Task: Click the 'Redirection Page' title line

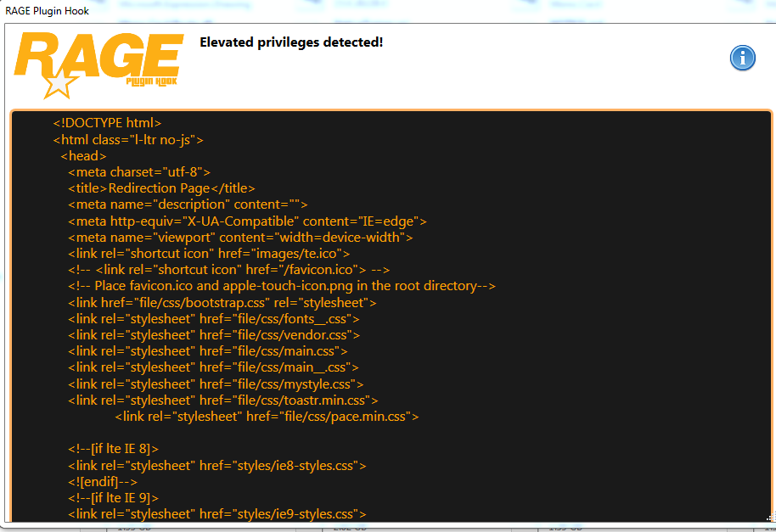Action: point(161,188)
